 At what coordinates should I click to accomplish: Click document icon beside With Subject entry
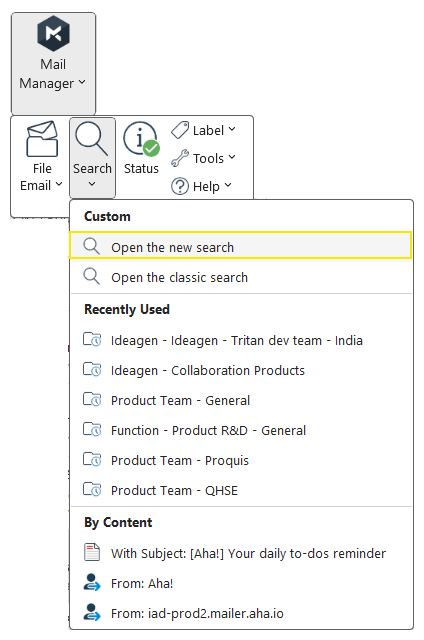point(92,552)
